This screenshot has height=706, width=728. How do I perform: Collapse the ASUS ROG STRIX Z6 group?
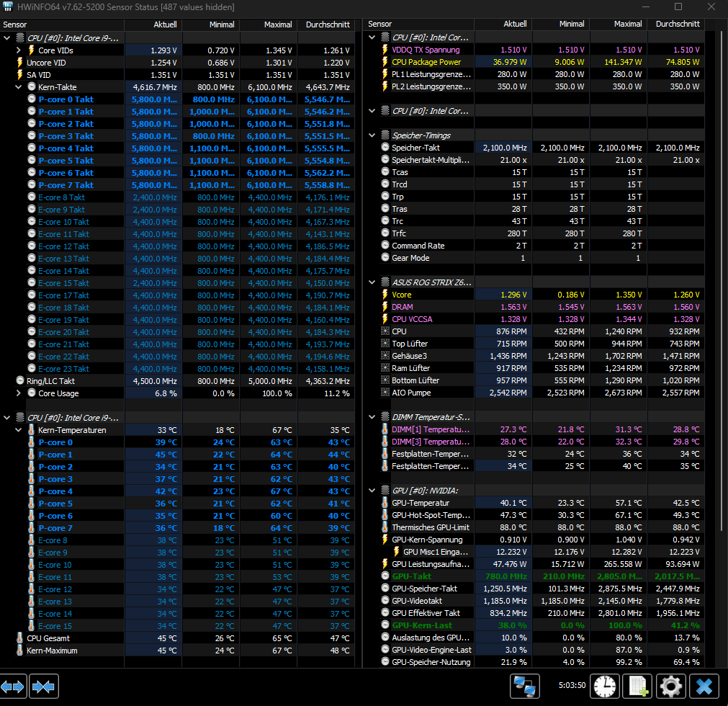pos(372,282)
